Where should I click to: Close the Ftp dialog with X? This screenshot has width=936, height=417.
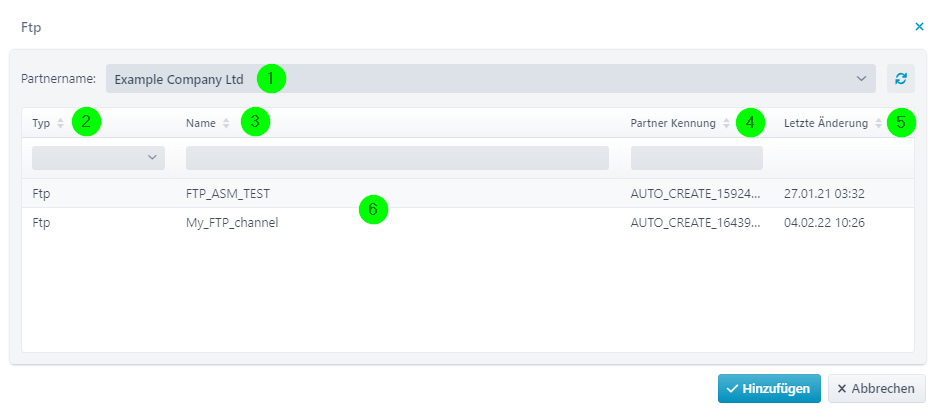point(919,27)
